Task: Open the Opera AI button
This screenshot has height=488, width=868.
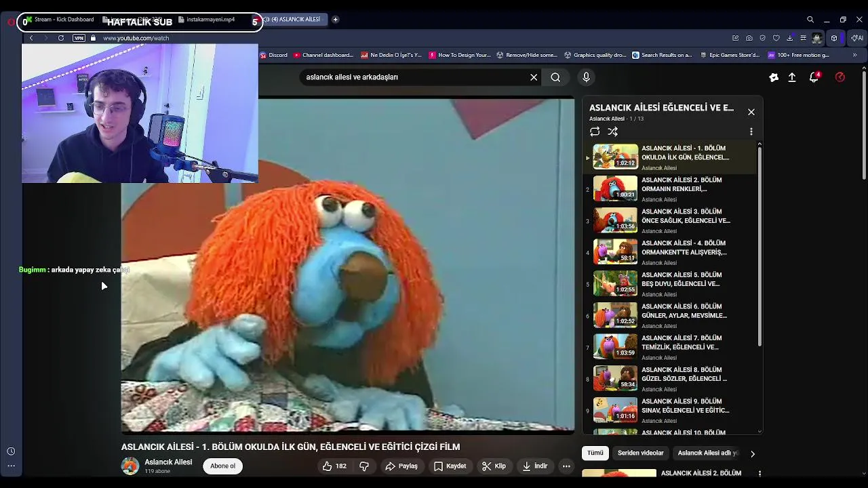Action: coord(857,38)
